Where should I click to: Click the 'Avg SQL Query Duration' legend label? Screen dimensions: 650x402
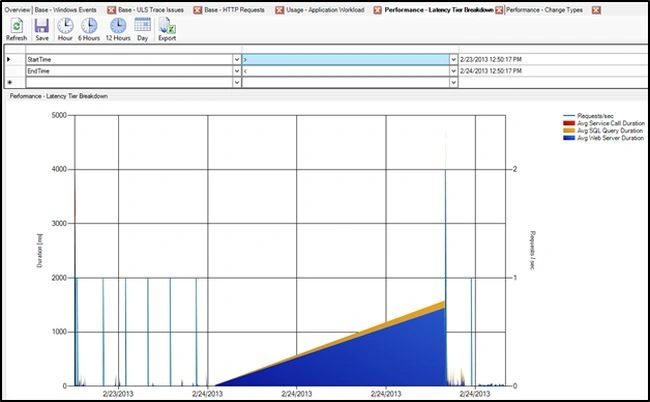[610, 131]
